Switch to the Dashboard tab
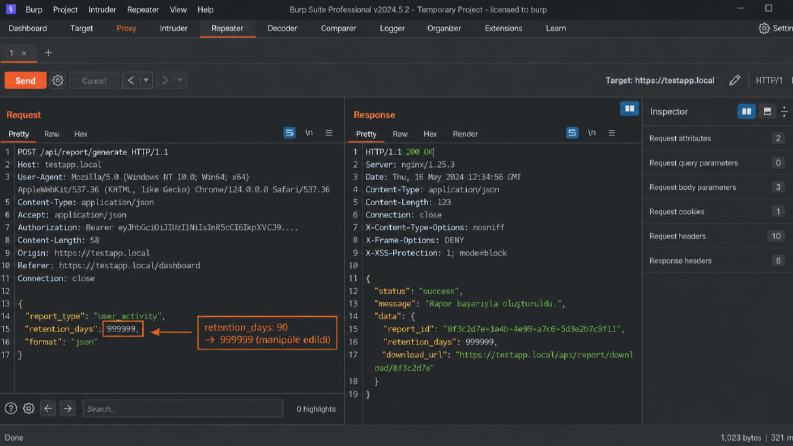Image resolution: width=793 pixels, height=446 pixels. pyautogui.click(x=28, y=28)
